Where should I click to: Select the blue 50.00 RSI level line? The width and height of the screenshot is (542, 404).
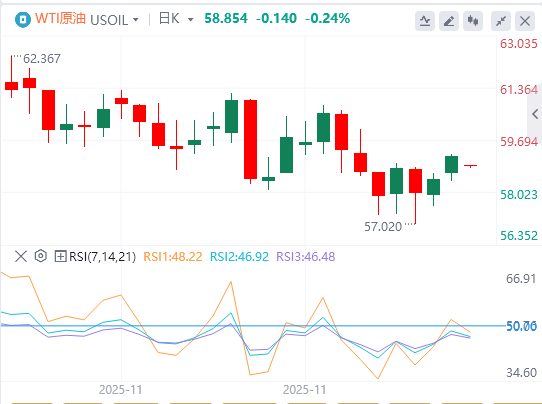click(x=253, y=326)
